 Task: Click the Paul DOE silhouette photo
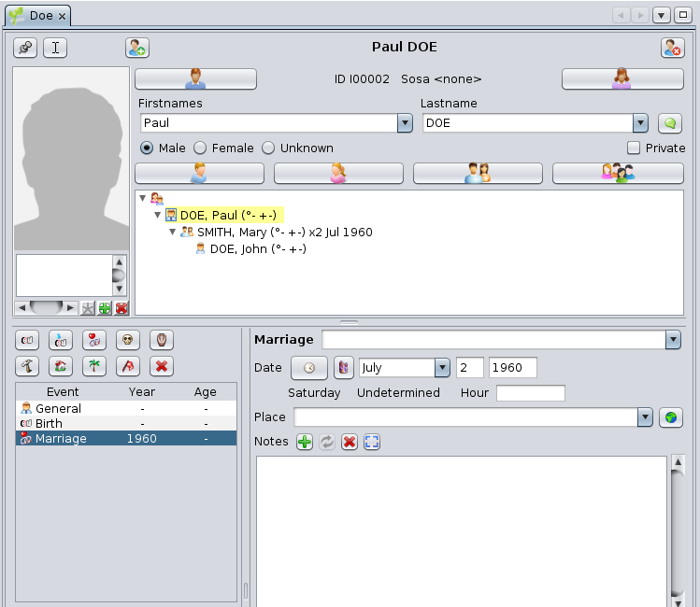[71, 159]
